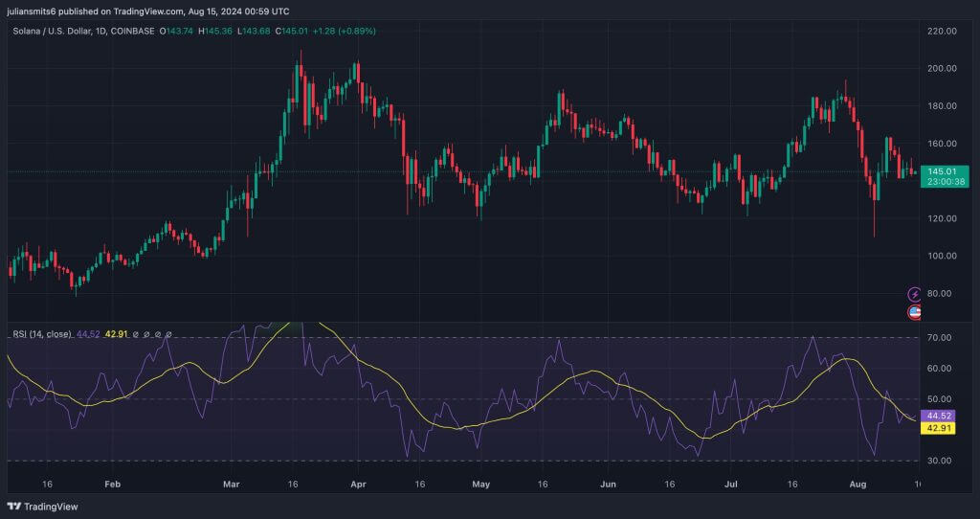The height and width of the screenshot is (519, 980).
Task: Click the C145.01 close value
Action: click(291, 31)
